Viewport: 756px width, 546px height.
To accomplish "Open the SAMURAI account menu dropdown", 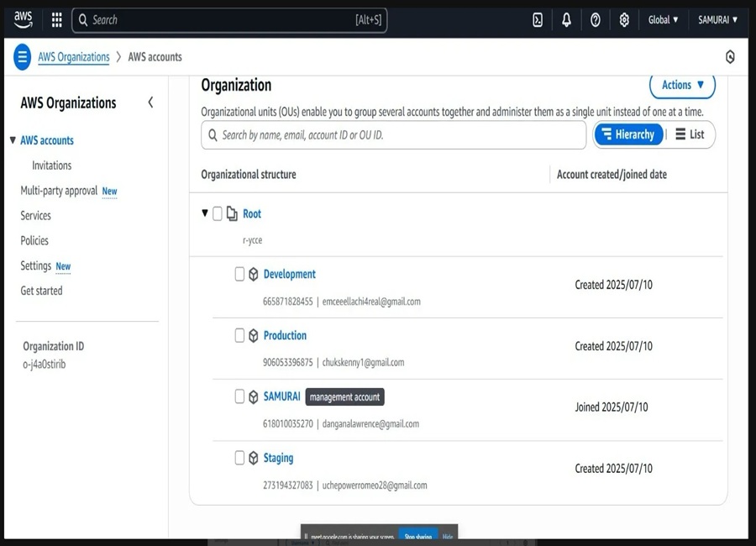I will click(718, 20).
